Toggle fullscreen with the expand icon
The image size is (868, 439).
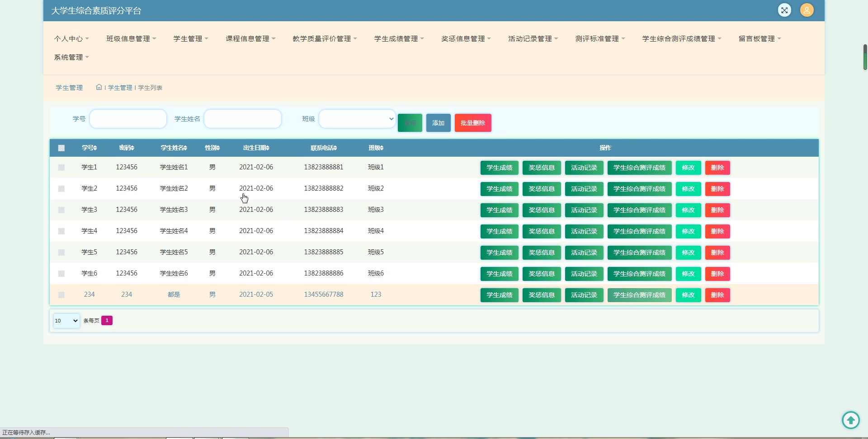784,10
